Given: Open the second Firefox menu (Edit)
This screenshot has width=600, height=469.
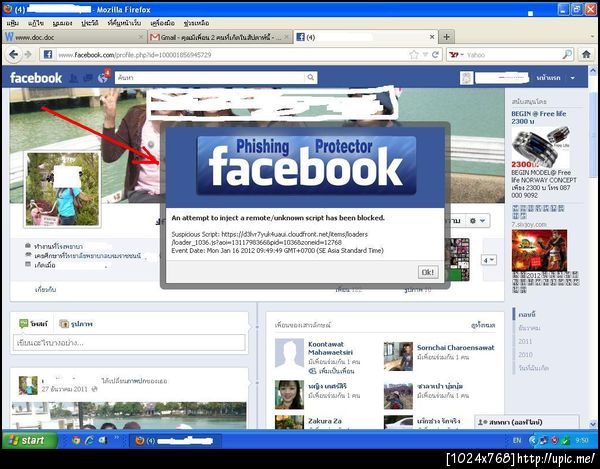Looking at the screenshot, I should tap(36, 23).
